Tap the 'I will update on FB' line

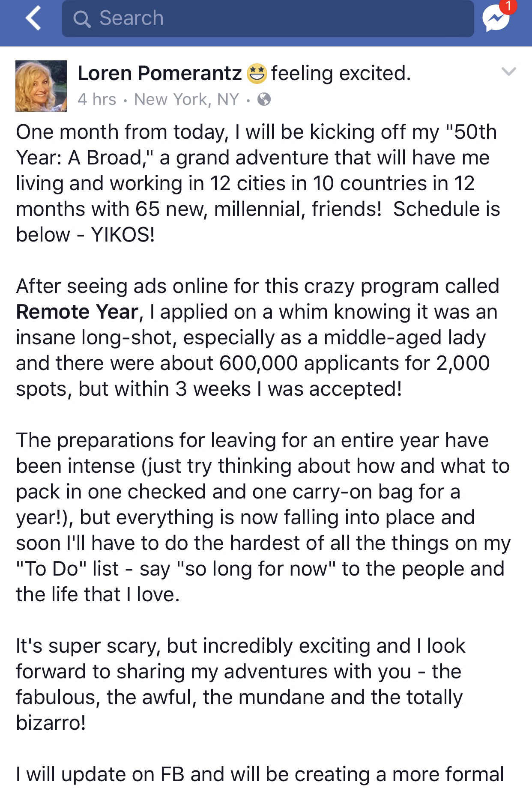coord(260,774)
